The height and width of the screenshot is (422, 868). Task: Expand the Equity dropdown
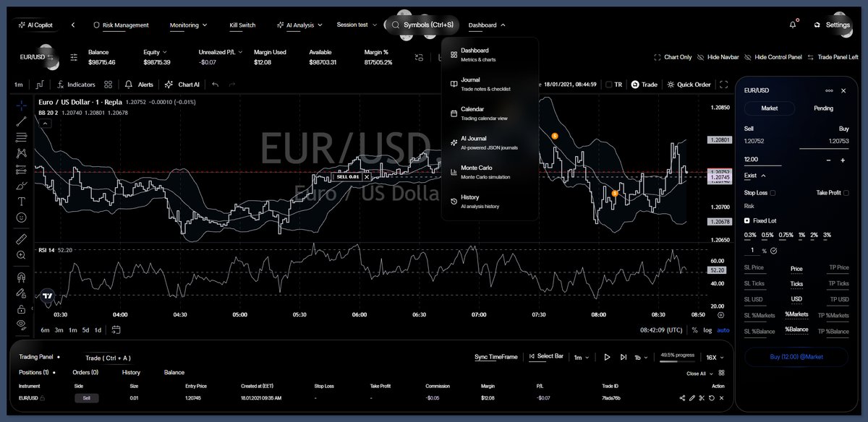pos(156,52)
